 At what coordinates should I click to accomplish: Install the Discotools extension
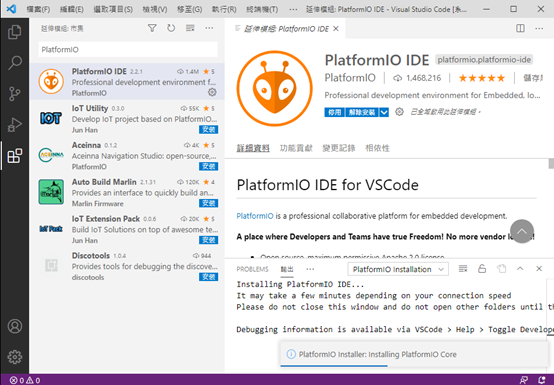point(208,277)
